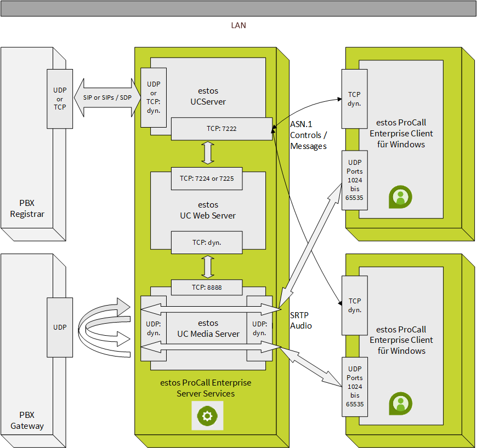Click the curved arrows beside PBX Gateway UDP
The width and height of the screenshot is (477, 448).
tap(104, 328)
